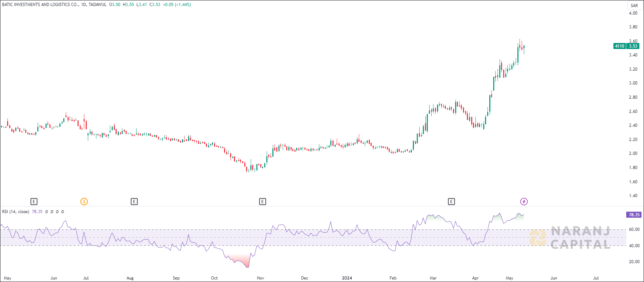Click the open value O3.50
The image size is (644, 282).
point(115,5)
